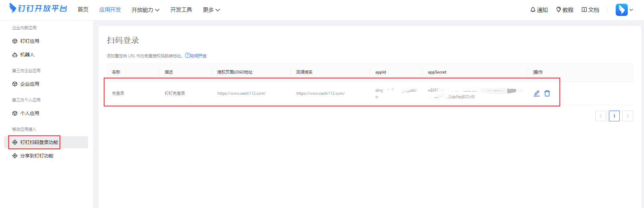Click the DingTalk open platform logo
Image resolution: width=644 pixels, height=208 pixels.
click(x=38, y=8)
